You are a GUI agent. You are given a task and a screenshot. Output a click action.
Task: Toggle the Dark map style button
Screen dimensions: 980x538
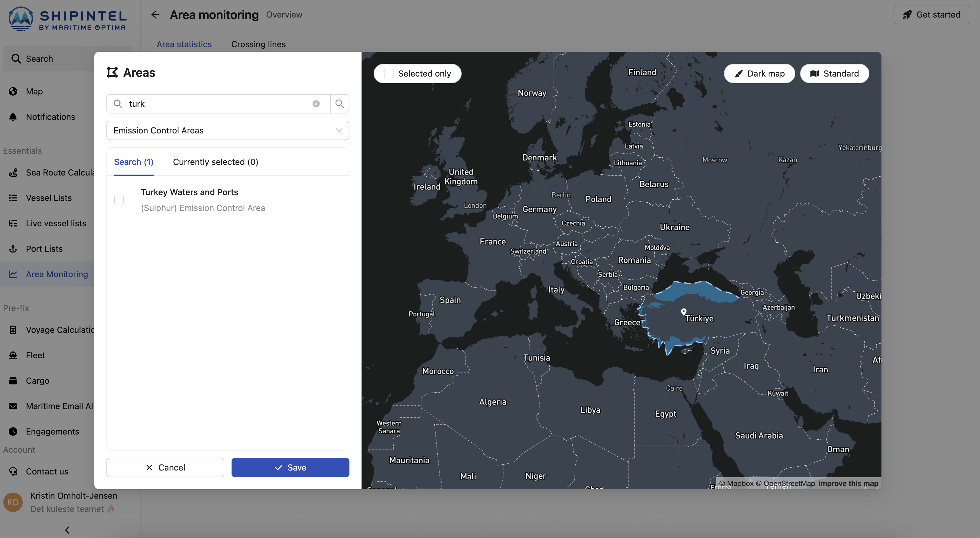[759, 74]
